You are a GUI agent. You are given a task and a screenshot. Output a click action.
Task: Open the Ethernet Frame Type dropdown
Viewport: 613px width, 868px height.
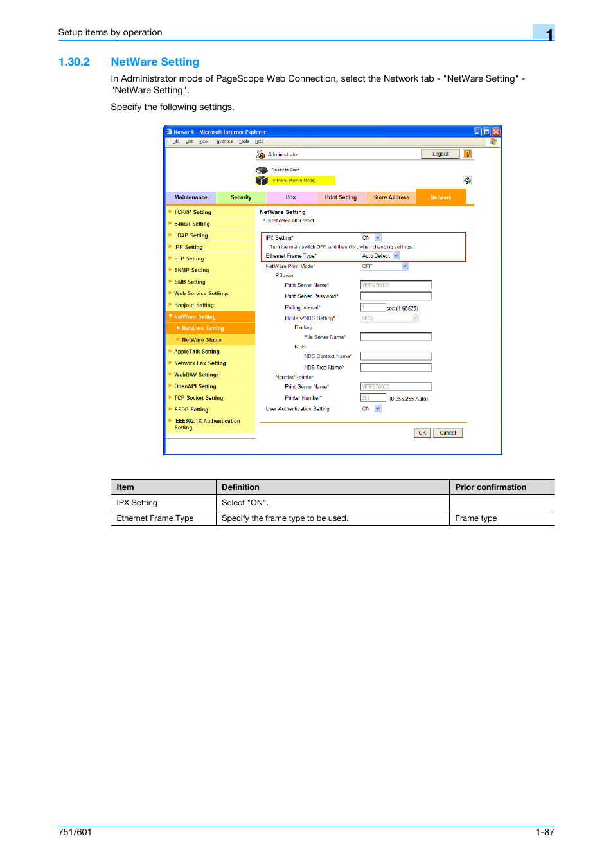pyautogui.click(x=396, y=256)
